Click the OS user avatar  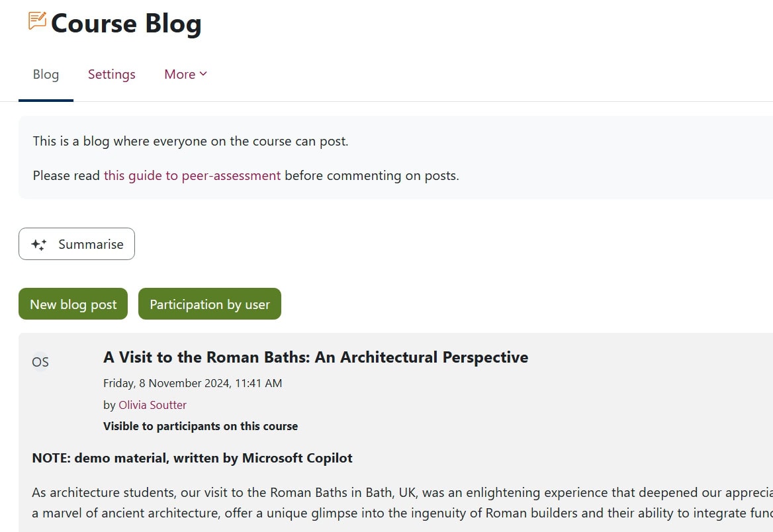40,362
